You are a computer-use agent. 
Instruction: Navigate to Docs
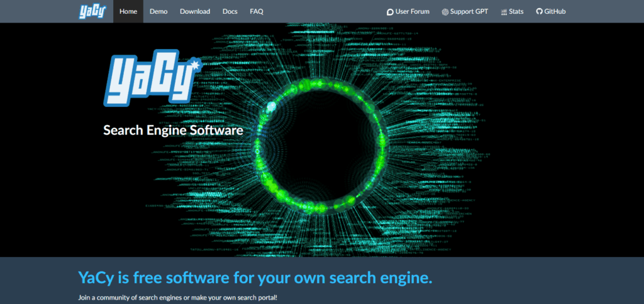230,11
